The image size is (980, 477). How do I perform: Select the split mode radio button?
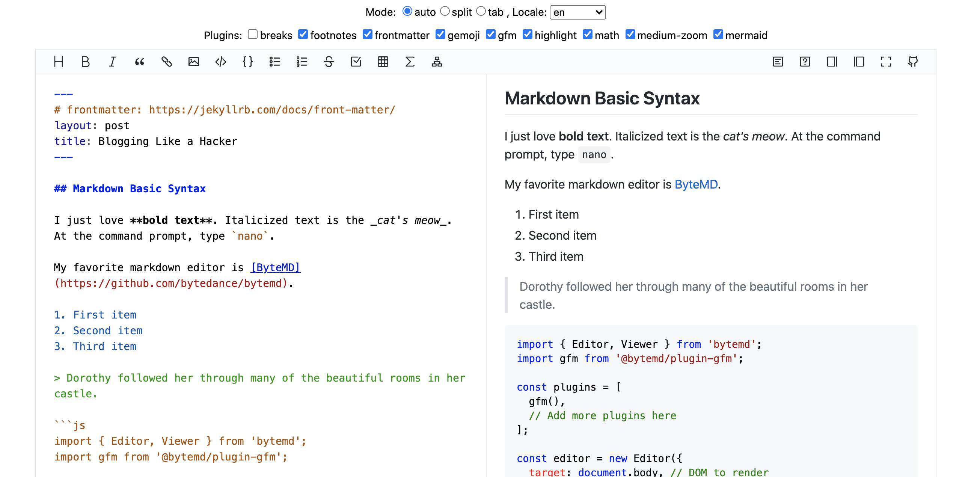[445, 11]
